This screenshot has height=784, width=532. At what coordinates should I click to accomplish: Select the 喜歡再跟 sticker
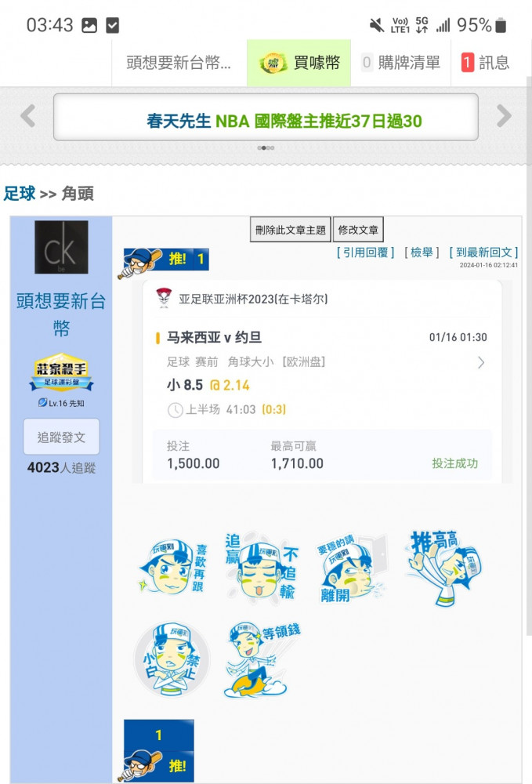[172, 568]
